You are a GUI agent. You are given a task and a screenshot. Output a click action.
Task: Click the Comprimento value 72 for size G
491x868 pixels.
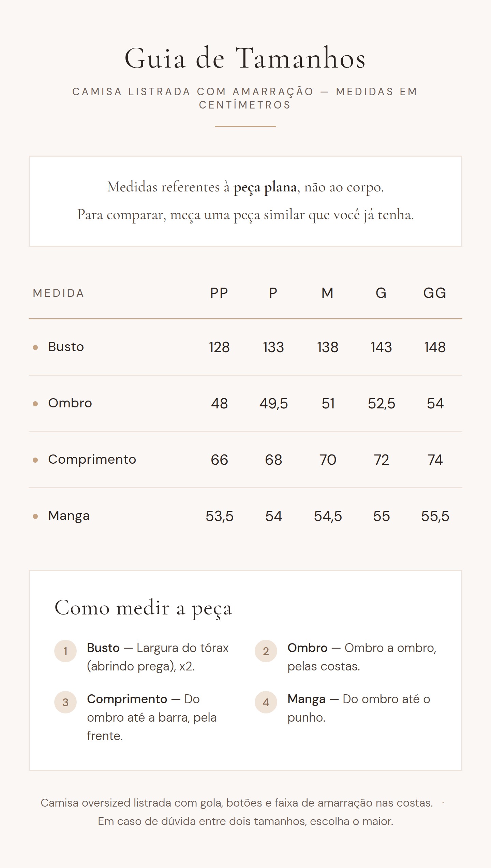(x=381, y=460)
